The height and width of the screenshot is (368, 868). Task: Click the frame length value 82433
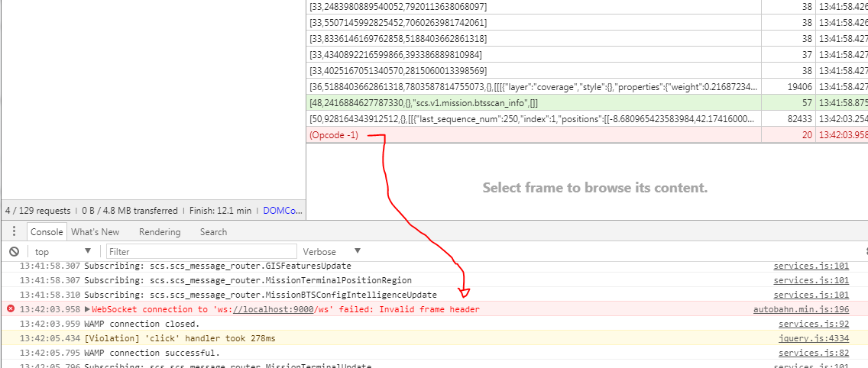tap(800, 119)
